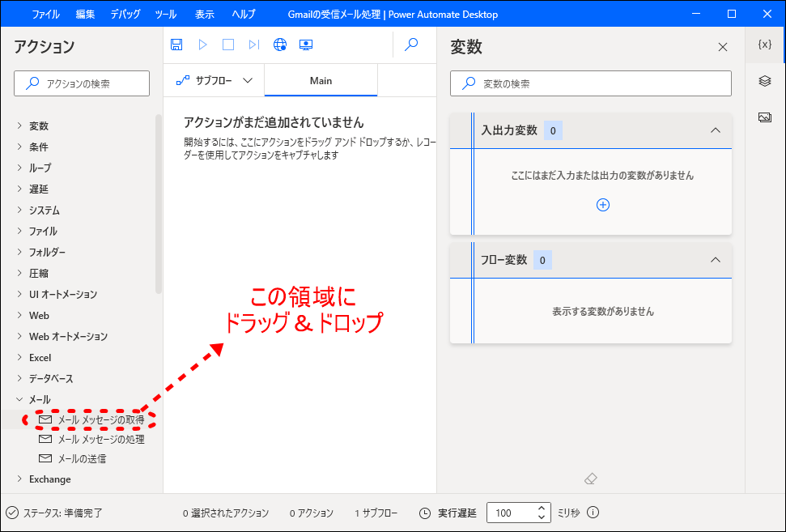Expand the 遅延 action group
This screenshot has width=786, height=532.
[19, 189]
